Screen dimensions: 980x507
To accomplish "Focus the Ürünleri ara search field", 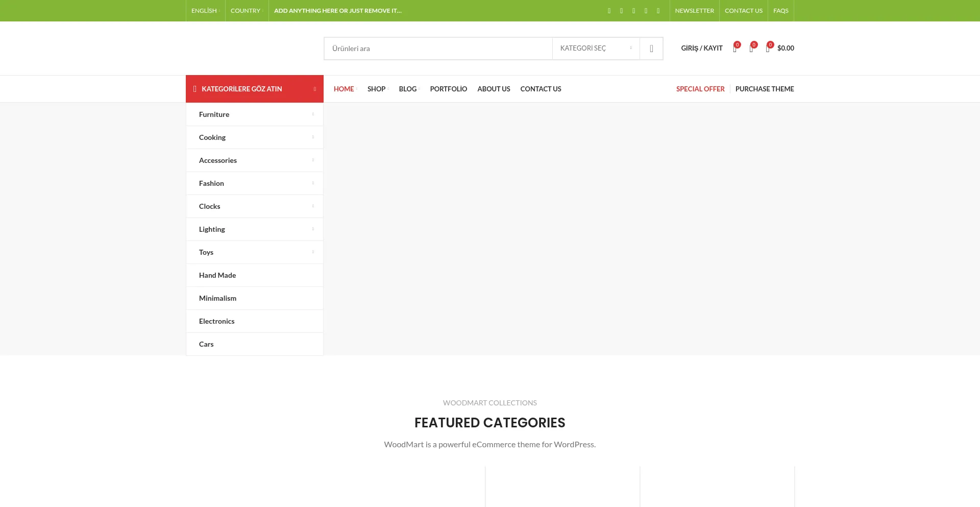I will (438, 49).
